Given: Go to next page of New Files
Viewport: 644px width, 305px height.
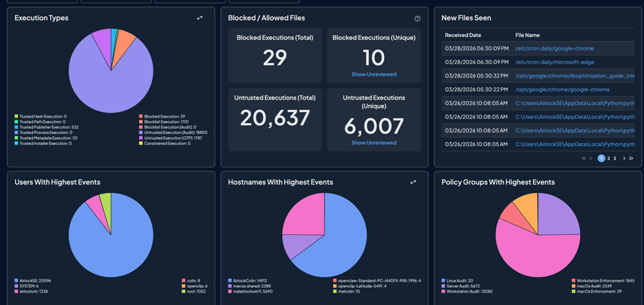Looking at the screenshot, I should point(624,158).
